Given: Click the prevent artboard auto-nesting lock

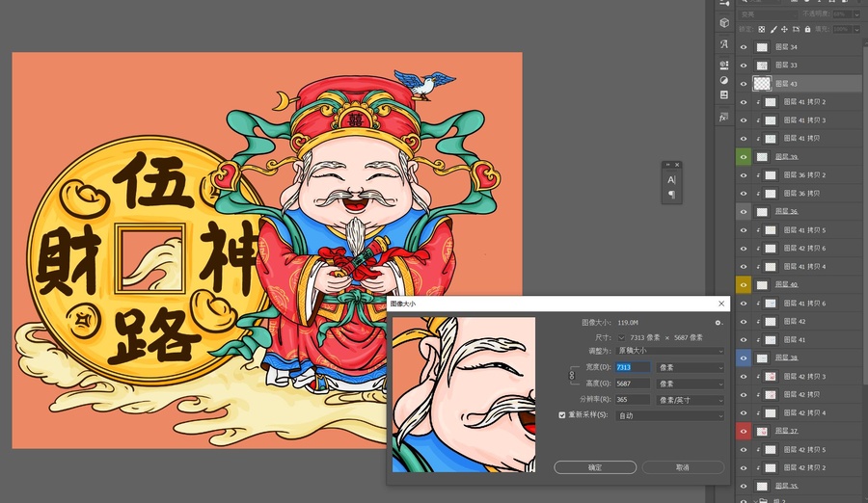Looking at the screenshot, I should [796, 29].
